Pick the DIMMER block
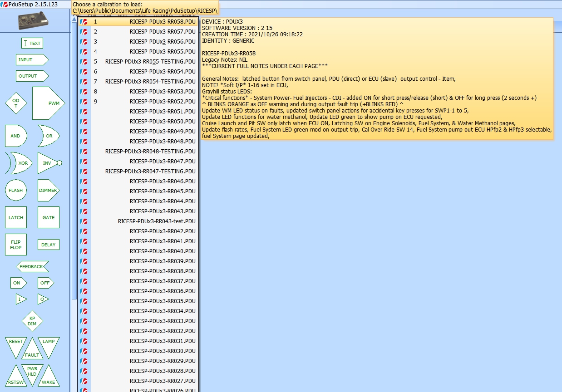 (x=48, y=191)
